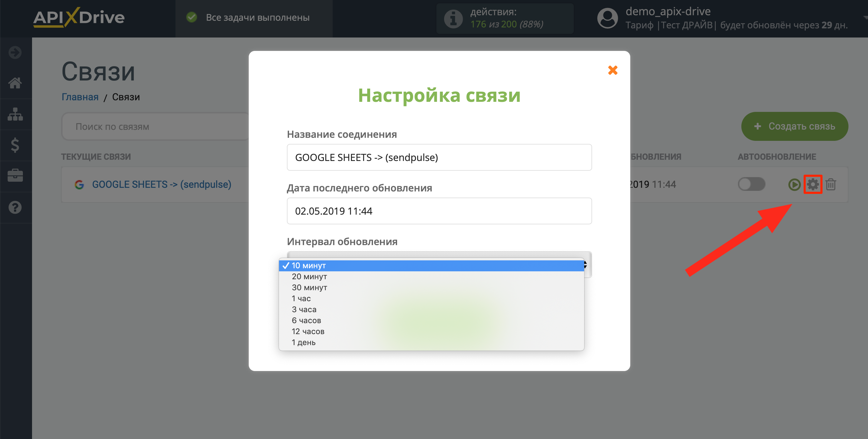Click the Поиск по связям search field

pos(156,127)
